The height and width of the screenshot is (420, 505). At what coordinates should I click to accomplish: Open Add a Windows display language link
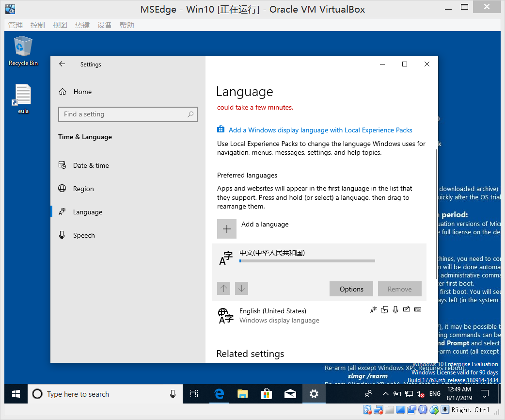click(x=320, y=130)
